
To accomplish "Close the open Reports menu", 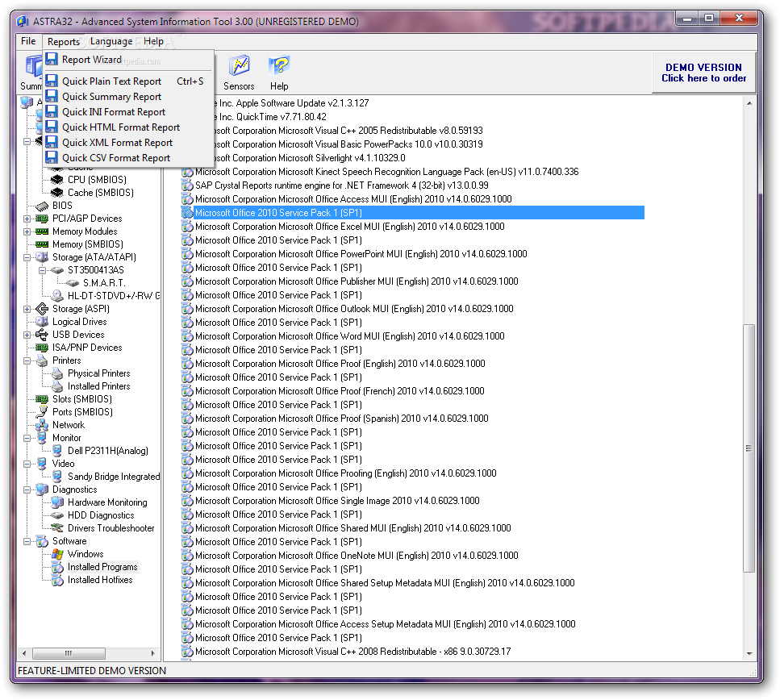I will (x=64, y=42).
